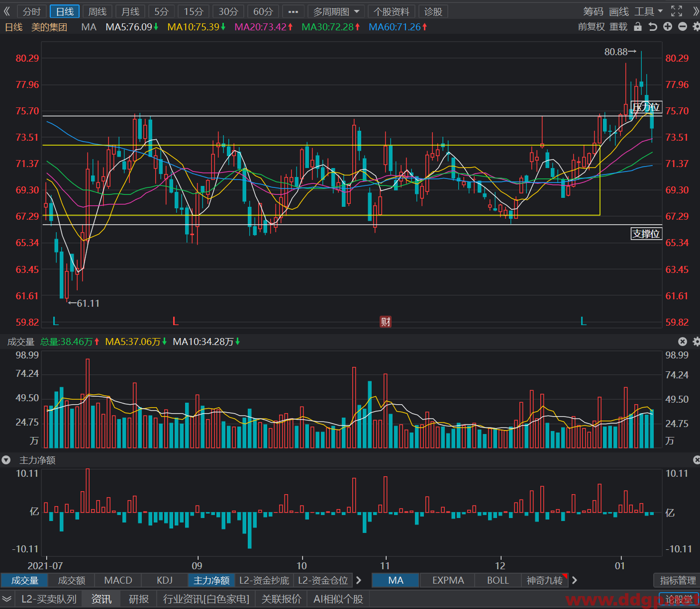
Task: Open the AI相似个股 tab
Action: point(338,599)
